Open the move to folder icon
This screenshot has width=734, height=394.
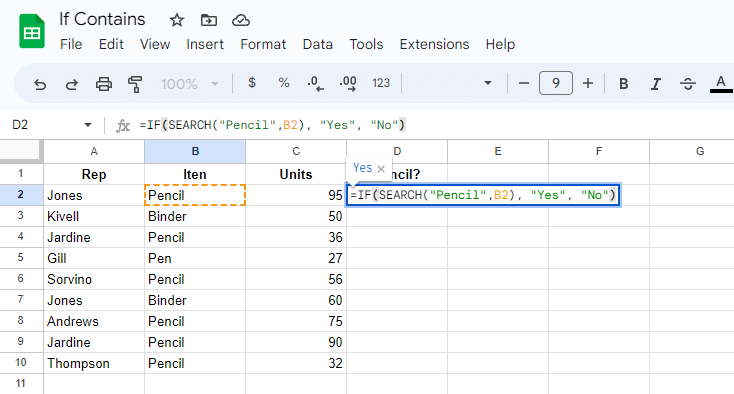[x=209, y=20]
